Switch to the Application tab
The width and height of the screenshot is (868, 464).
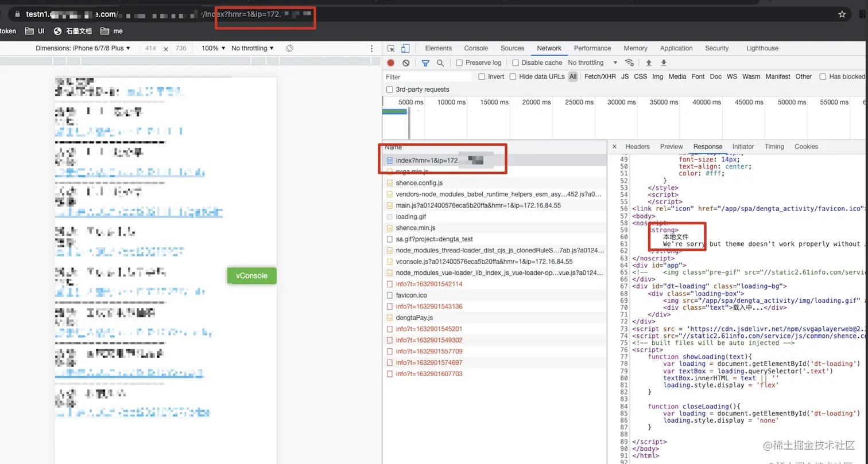(x=676, y=49)
